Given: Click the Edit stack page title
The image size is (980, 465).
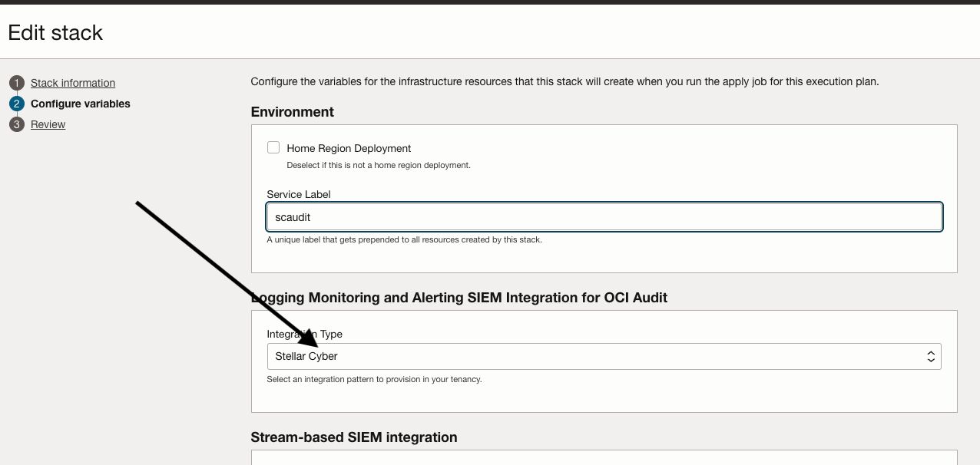Looking at the screenshot, I should click(x=55, y=33).
